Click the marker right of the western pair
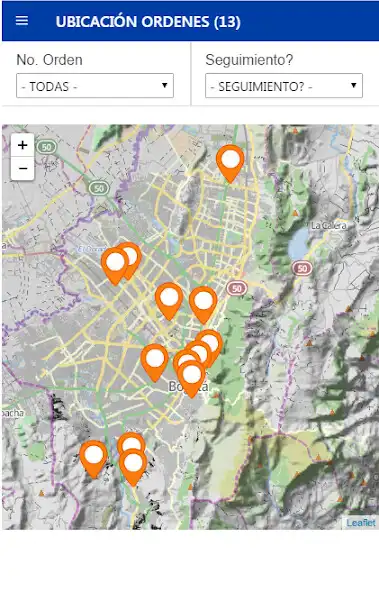Viewport: 379px width, 592px height. coord(169,301)
